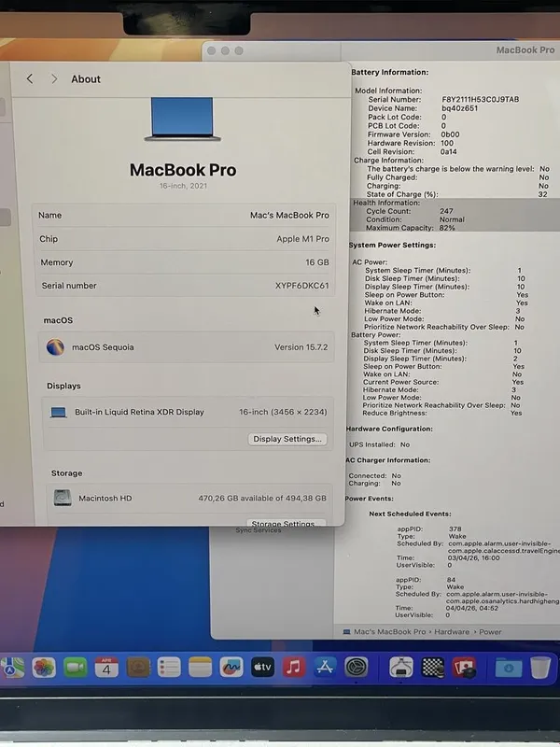The width and height of the screenshot is (560, 747).
Task: Go forward using the right chevron
Action: (x=54, y=78)
